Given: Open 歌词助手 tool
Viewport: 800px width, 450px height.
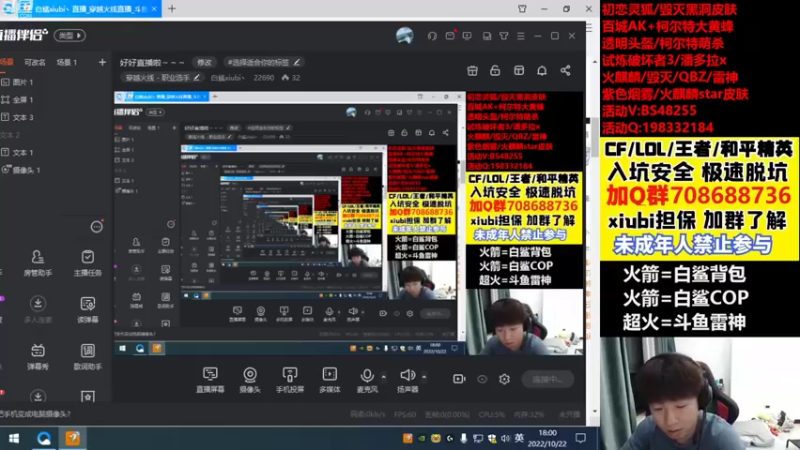Looking at the screenshot, I should [x=88, y=356].
